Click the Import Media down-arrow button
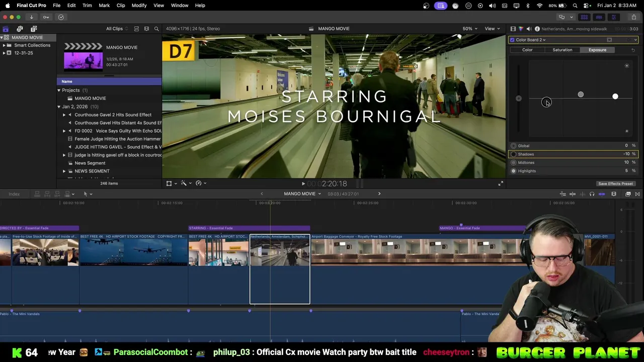 [x=31, y=17]
